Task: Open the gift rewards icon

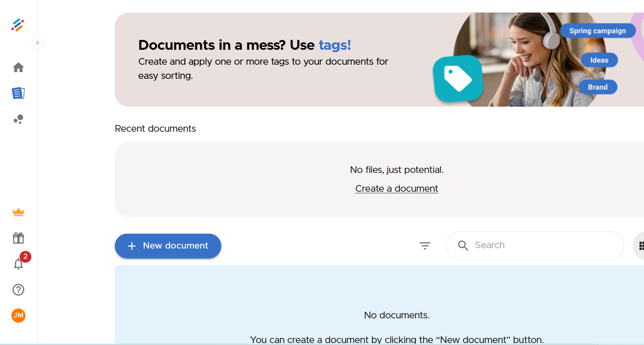Action: (18, 238)
